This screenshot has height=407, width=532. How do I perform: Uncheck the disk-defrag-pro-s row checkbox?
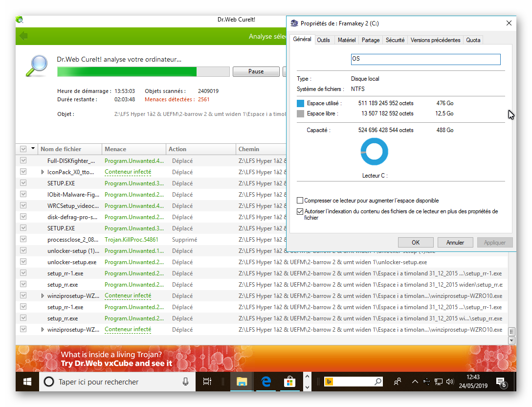pyautogui.click(x=23, y=217)
